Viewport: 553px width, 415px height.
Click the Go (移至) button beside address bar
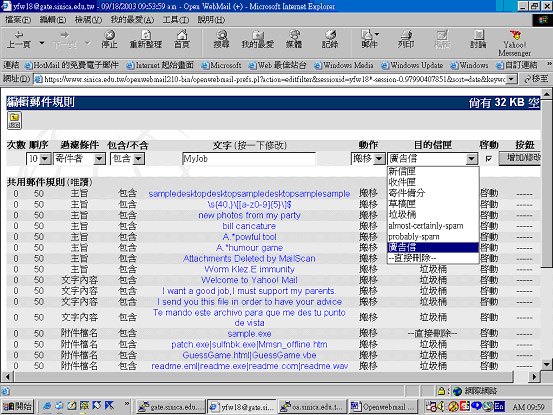coord(536,79)
